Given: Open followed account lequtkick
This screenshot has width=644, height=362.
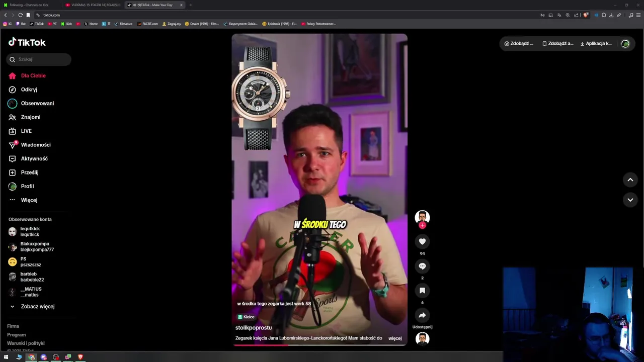Looking at the screenshot, I should click(x=24, y=232).
